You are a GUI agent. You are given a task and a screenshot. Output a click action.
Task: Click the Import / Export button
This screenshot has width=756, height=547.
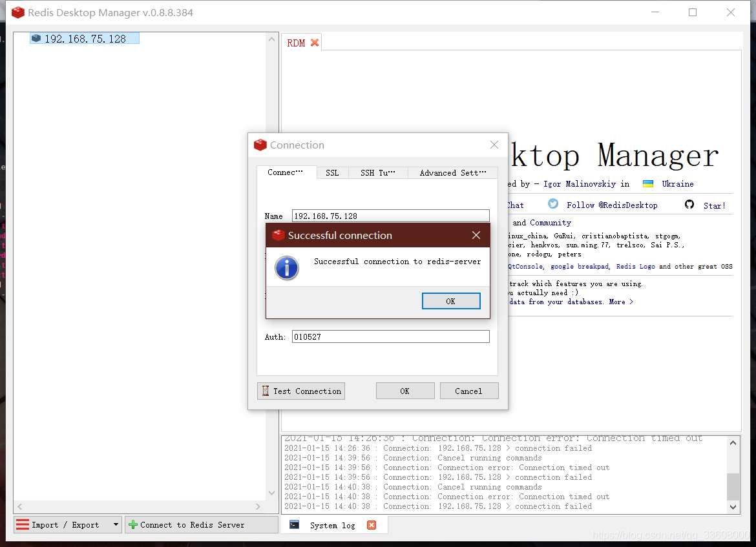(x=67, y=525)
